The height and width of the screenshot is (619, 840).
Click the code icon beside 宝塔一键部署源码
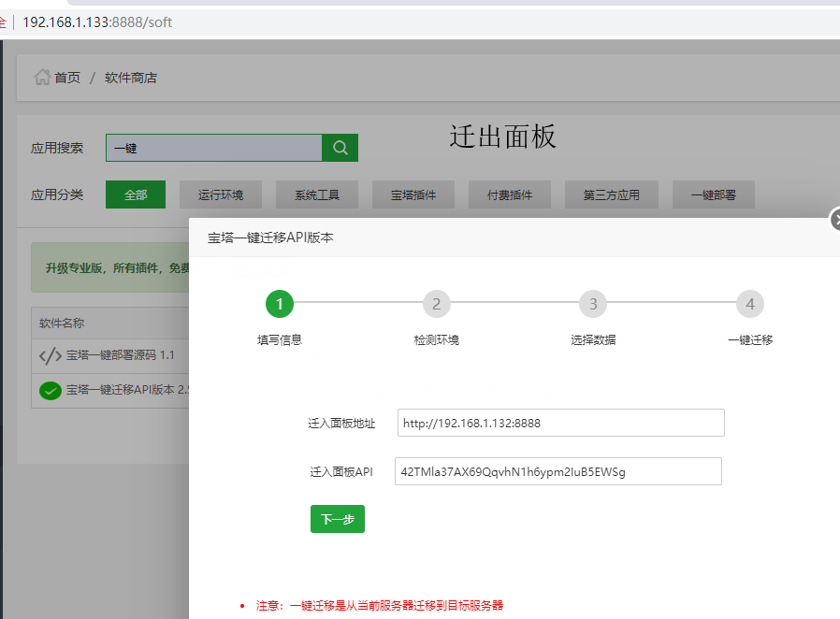point(51,355)
